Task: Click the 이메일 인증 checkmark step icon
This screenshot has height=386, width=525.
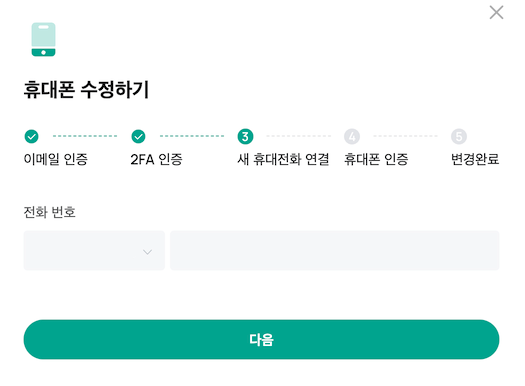Action: pyautogui.click(x=31, y=136)
